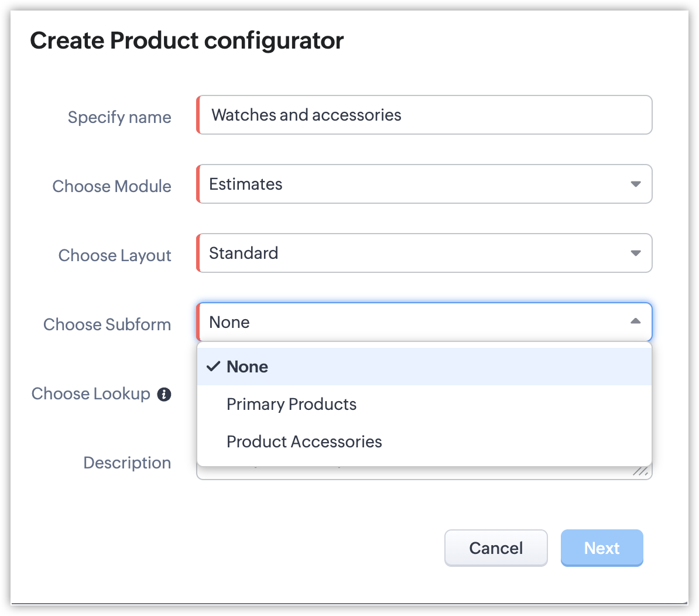699x616 pixels.
Task: Click the Next button
Action: click(x=602, y=548)
